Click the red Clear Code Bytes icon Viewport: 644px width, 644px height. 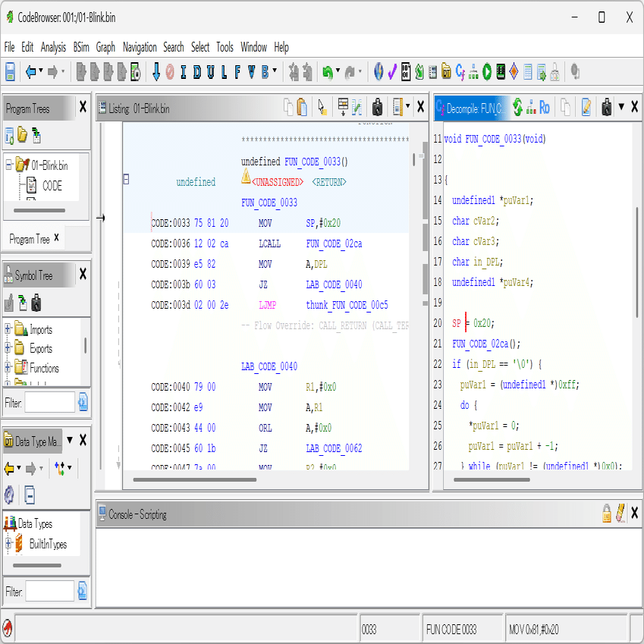point(170,72)
